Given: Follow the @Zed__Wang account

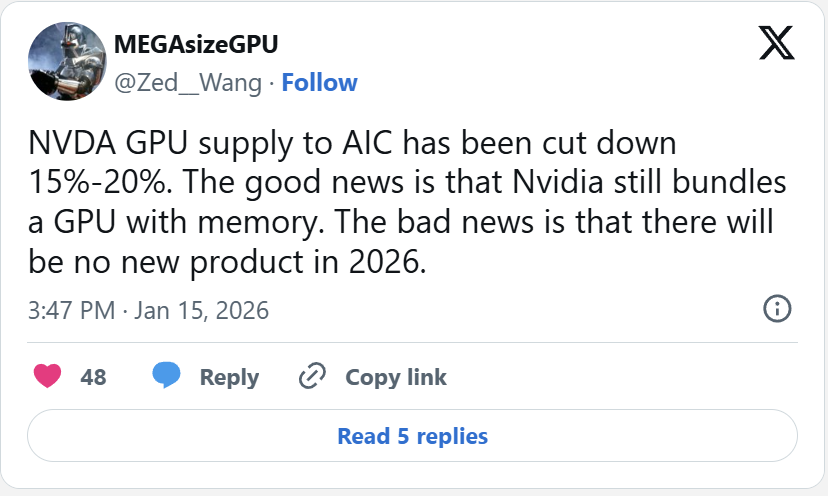Looking at the screenshot, I should 319,82.
